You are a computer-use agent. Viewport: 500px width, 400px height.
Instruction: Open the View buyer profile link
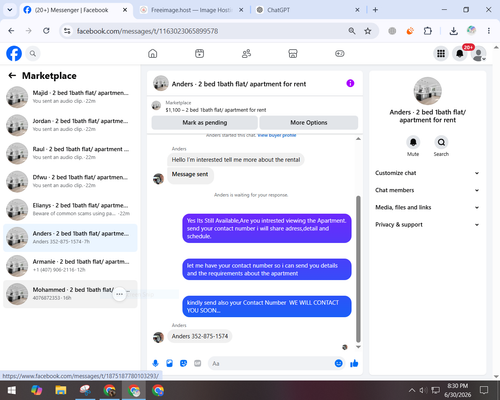[x=277, y=135]
